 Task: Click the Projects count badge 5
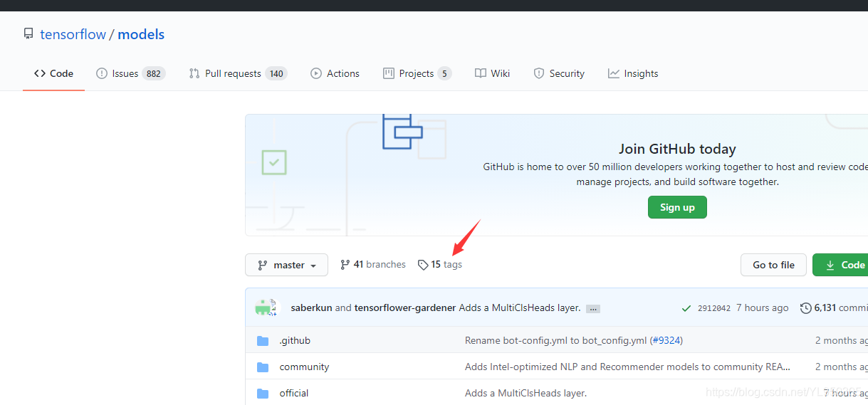(x=444, y=73)
